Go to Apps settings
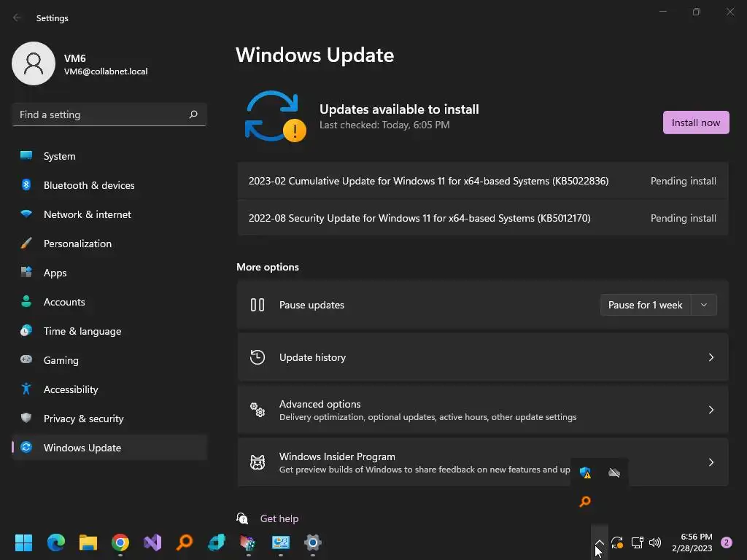Image resolution: width=747 pixels, height=560 pixels. pos(109,273)
